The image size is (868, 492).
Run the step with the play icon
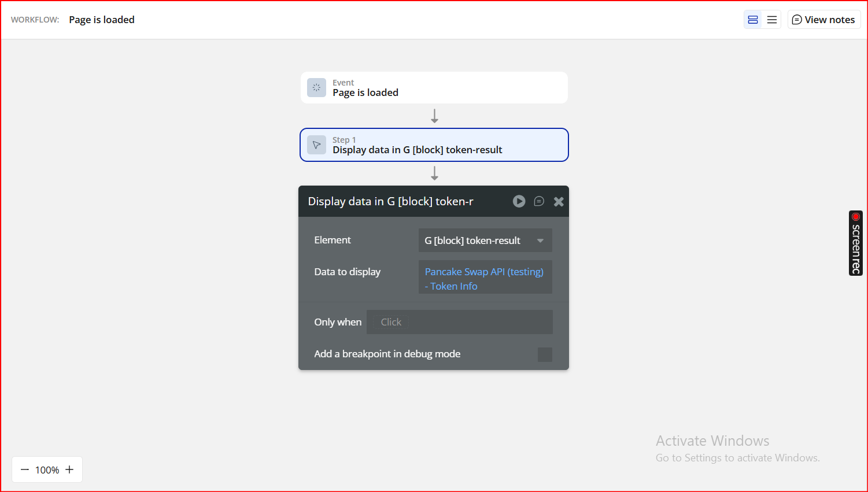[519, 201]
